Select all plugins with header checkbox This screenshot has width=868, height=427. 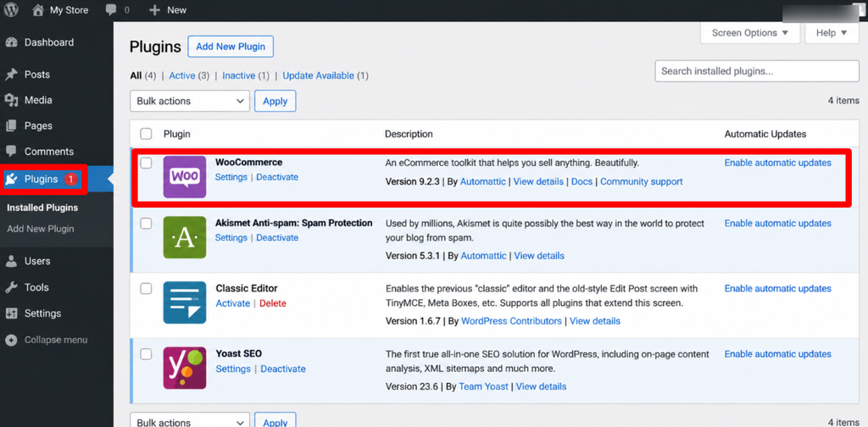146,134
